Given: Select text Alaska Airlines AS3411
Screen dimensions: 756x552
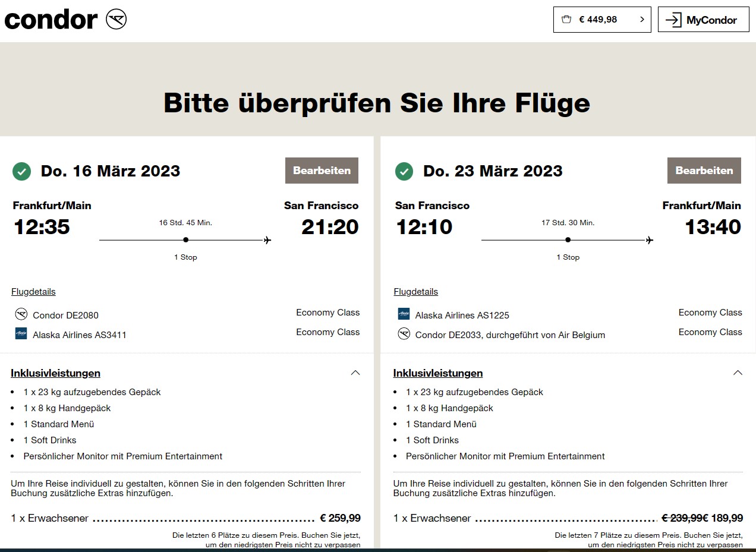Looking at the screenshot, I should tap(80, 335).
